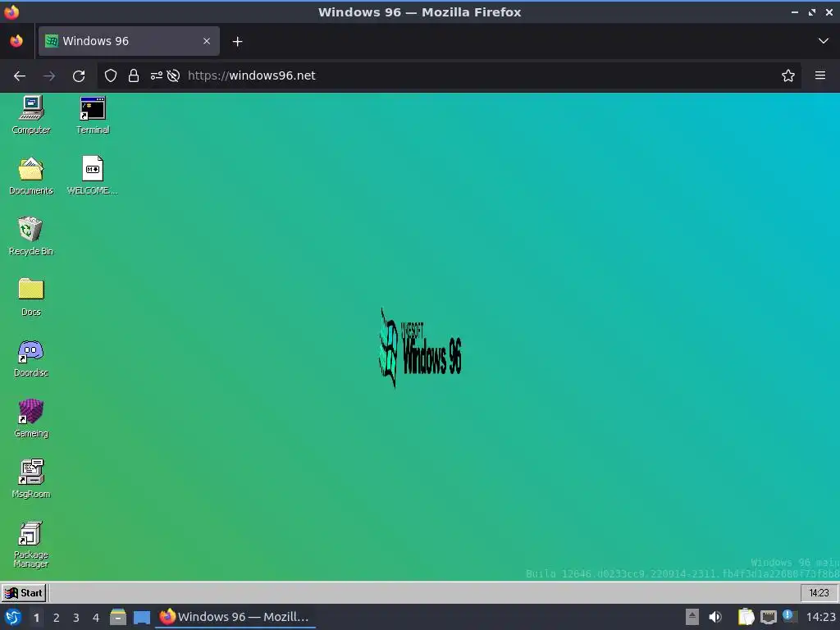840x630 pixels.
Task: Click the Windows 96 taskbar clock
Action: (819, 593)
